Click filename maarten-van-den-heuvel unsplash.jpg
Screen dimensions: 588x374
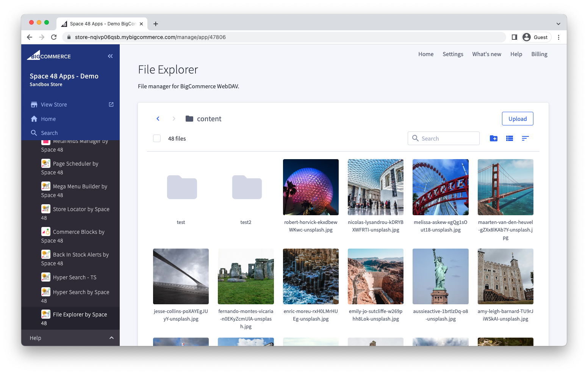pyautogui.click(x=505, y=230)
